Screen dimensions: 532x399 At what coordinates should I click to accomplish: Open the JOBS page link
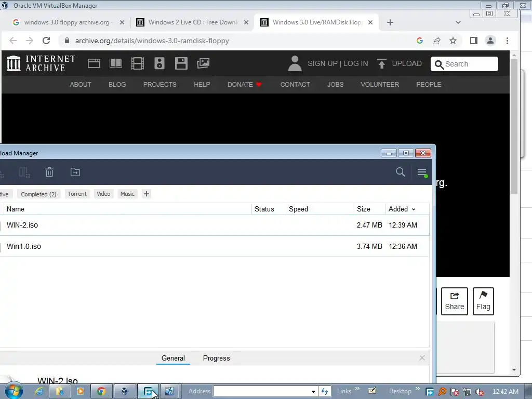335,85
